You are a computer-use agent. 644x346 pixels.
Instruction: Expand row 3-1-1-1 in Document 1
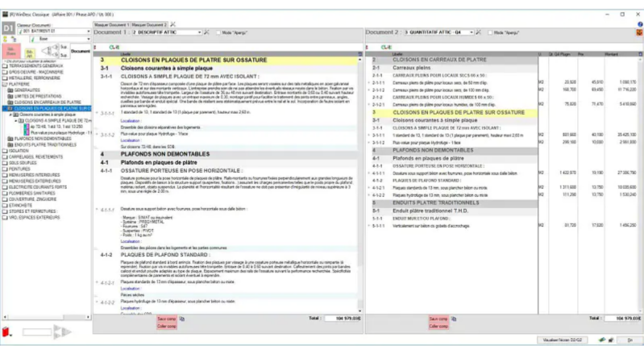[98, 113]
